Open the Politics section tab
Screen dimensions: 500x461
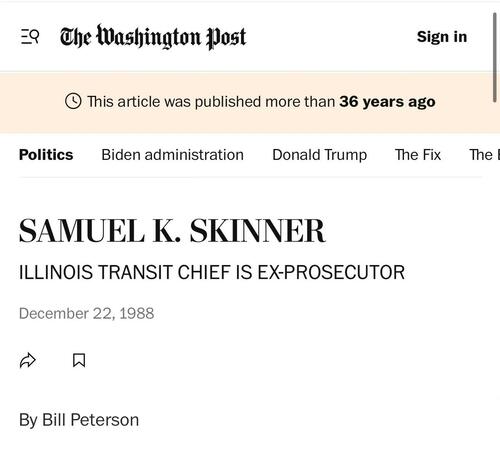point(46,155)
